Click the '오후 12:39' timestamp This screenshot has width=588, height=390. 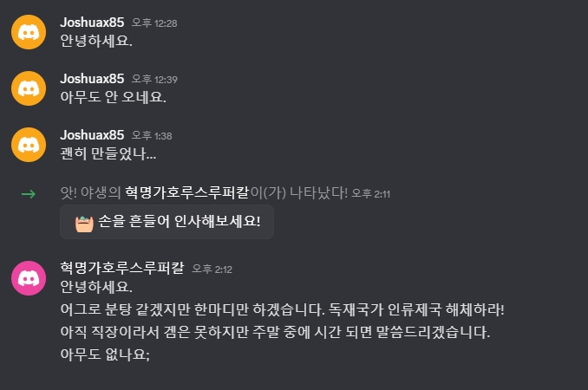tap(154, 79)
